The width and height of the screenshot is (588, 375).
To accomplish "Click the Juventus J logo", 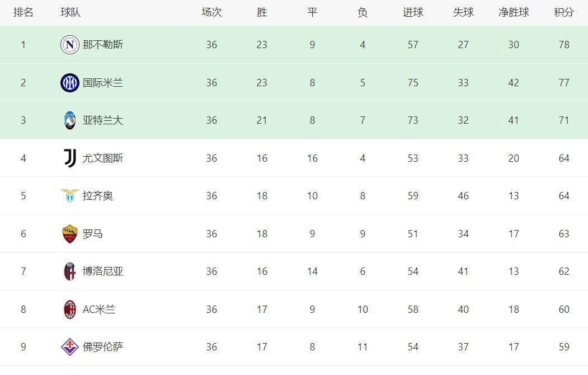I will click(x=70, y=158).
